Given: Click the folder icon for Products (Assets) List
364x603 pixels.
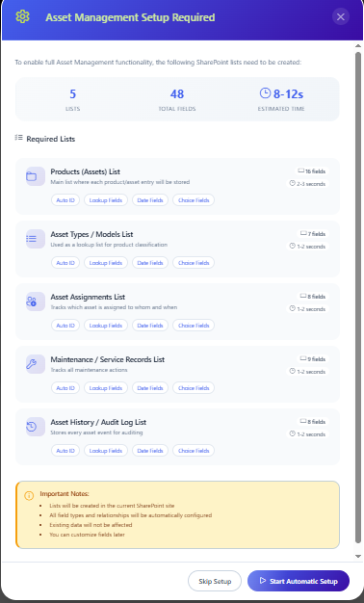Looking at the screenshot, I should point(32,176).
